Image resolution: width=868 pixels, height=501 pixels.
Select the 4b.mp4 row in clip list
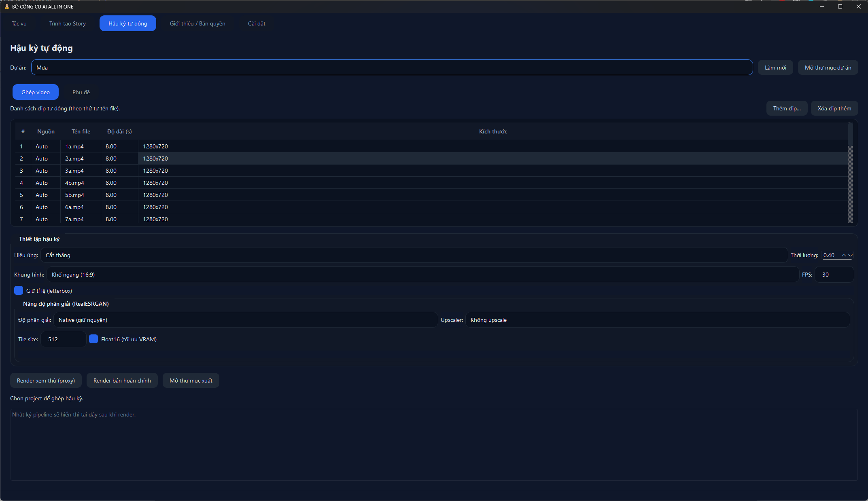pos(74,183)
